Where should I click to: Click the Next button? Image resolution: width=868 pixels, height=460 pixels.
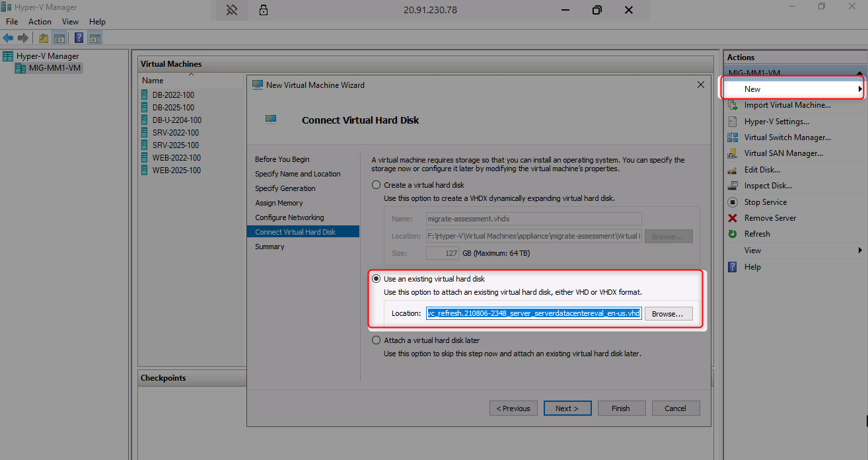(x=567, y=408)
